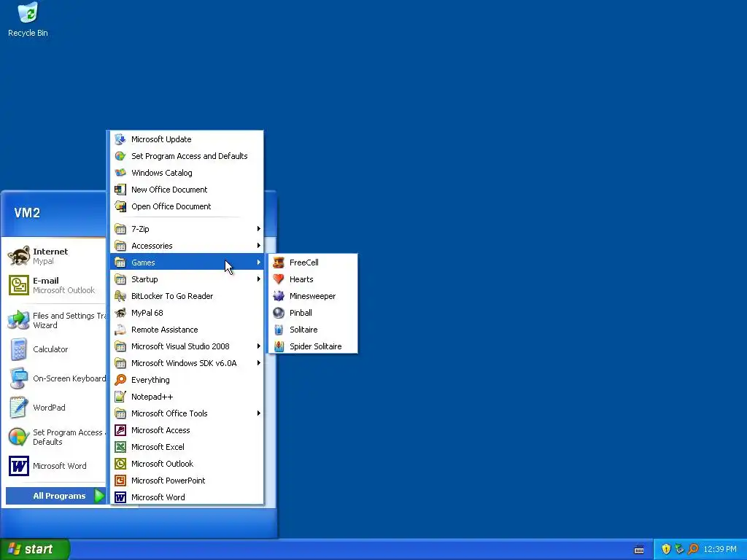Expand the 7-Zip program folder
Viewport: 747px width, 560px height.
tap(187, 228)
